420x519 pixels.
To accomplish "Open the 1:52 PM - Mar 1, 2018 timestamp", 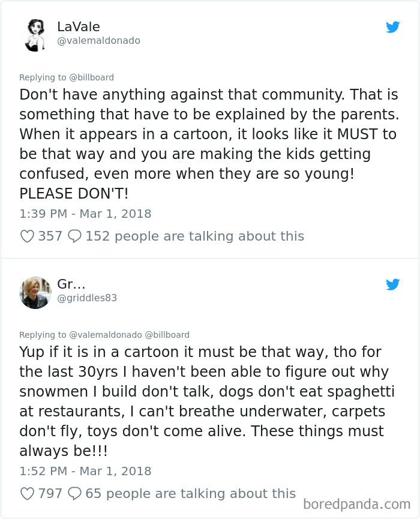I will pyautogui.click(x=85, y=471).
